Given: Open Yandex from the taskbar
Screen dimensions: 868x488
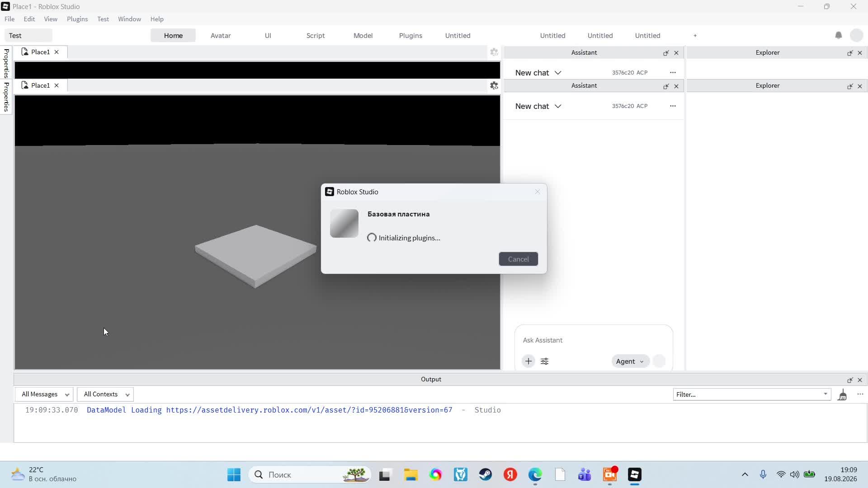Looking at the screenshot, I should (510, 475).
